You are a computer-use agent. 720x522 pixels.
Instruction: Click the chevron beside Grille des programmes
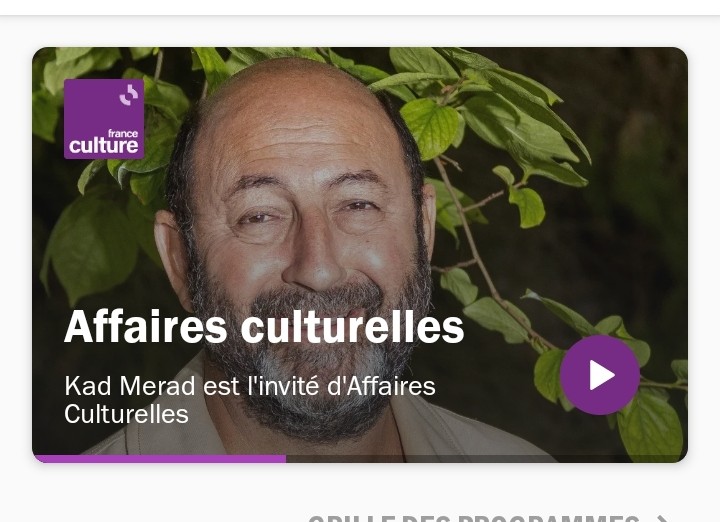click(x=663, y=519)
